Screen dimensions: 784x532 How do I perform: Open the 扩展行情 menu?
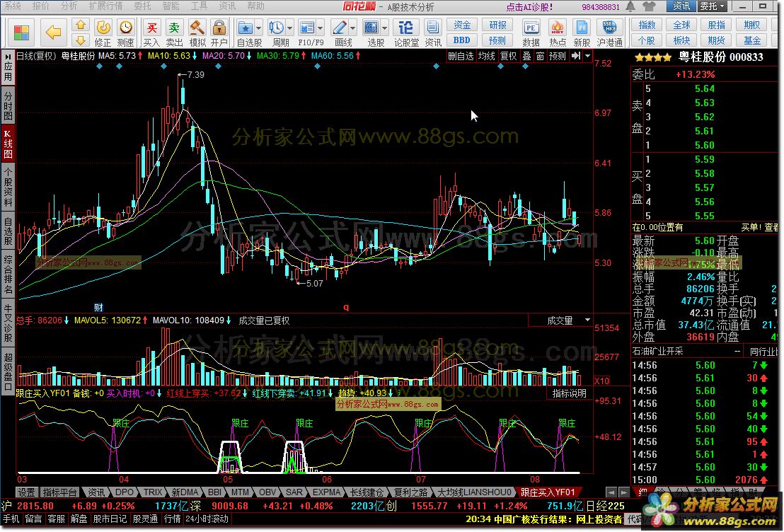pos(105,6)
